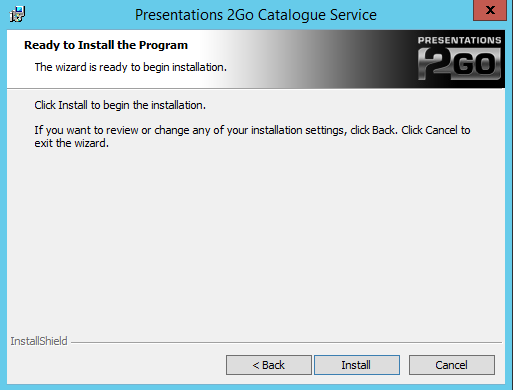This screenshot has width=513, height=390.
Task: Start installation with the Install button
Action: point(357,365)
